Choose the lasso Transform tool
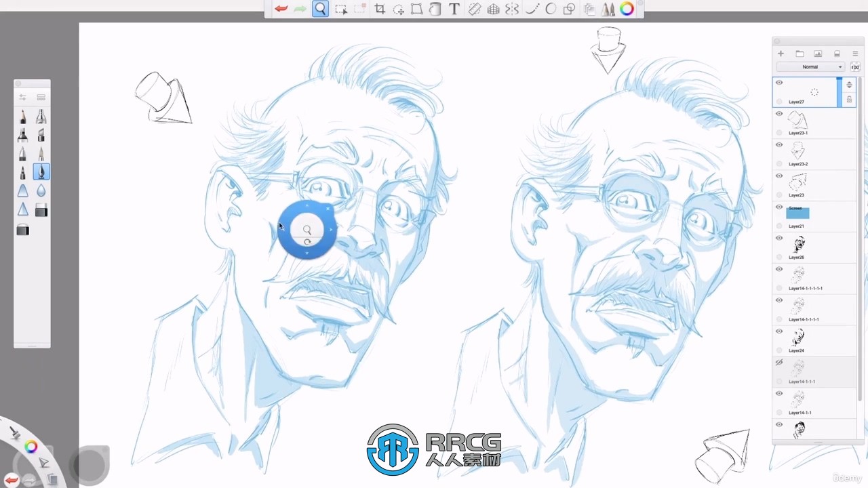868x488 pixels. 399,9
